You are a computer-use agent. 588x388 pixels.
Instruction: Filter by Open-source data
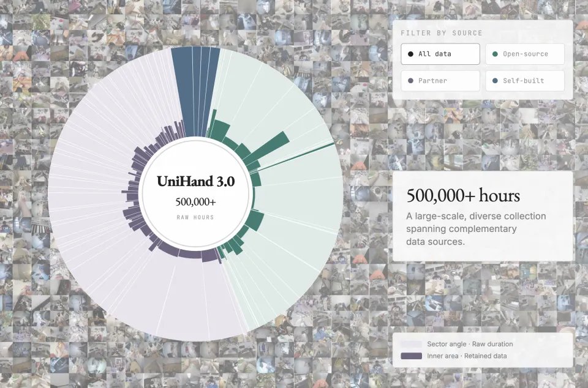pos(525,54)
